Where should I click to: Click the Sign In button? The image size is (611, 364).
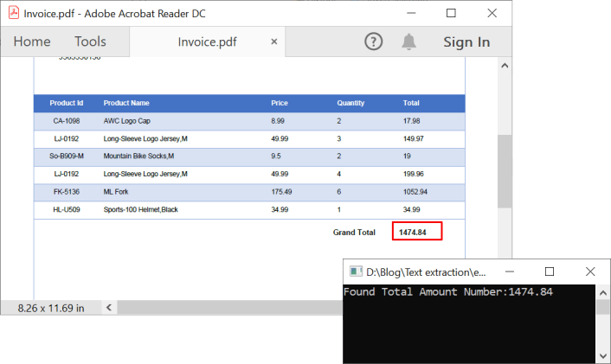pyautogui.click(x=466, y=42)
